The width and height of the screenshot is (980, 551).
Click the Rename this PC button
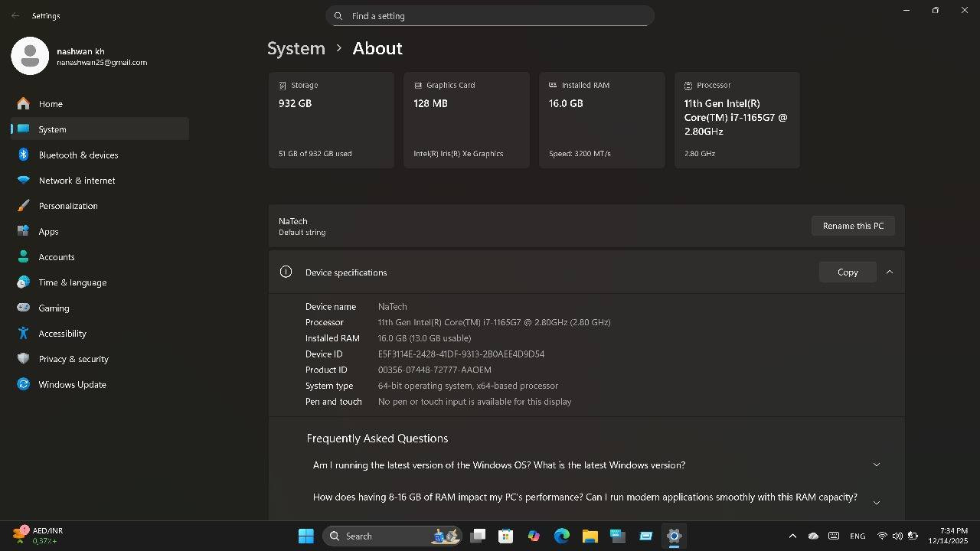pyautogui.click(x=853, y=226)
